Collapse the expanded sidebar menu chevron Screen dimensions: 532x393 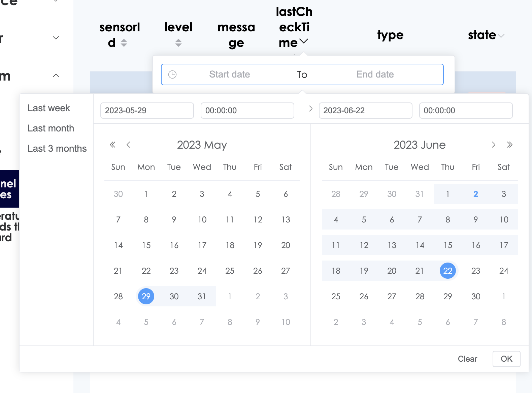pos(56,75)
